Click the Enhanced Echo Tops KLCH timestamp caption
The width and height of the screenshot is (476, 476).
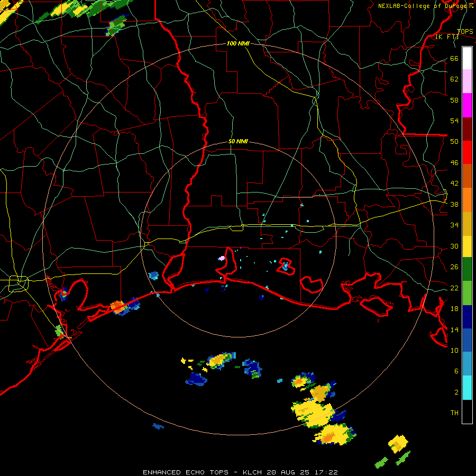point(240,472)
